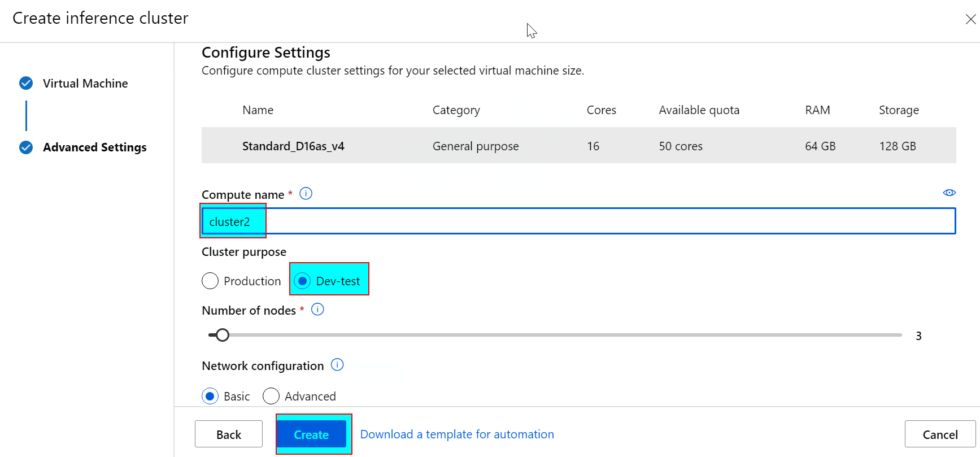
Task: Choose Advanced network configuration
Action: (x=271, y=396)
